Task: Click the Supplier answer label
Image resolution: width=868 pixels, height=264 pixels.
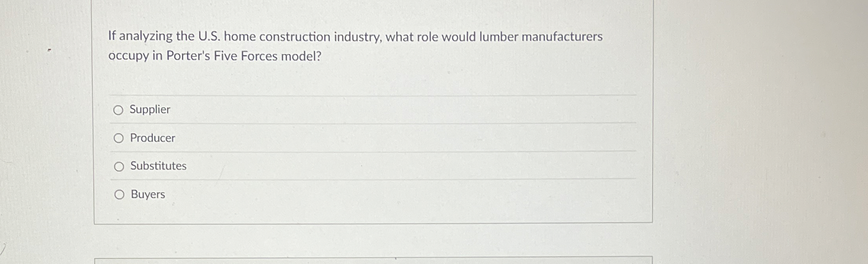Action: pos(150,110)
